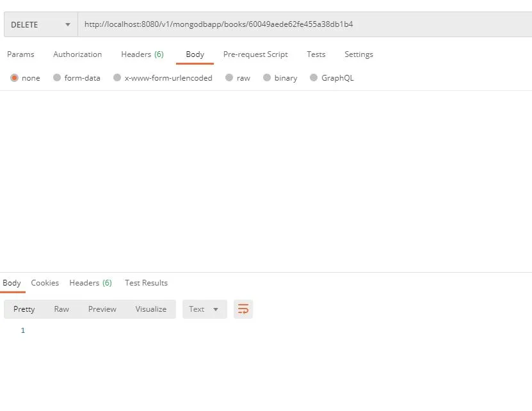Switch response view to Raw
Viewport: 532px width, 411px height.
click(61, 309)
